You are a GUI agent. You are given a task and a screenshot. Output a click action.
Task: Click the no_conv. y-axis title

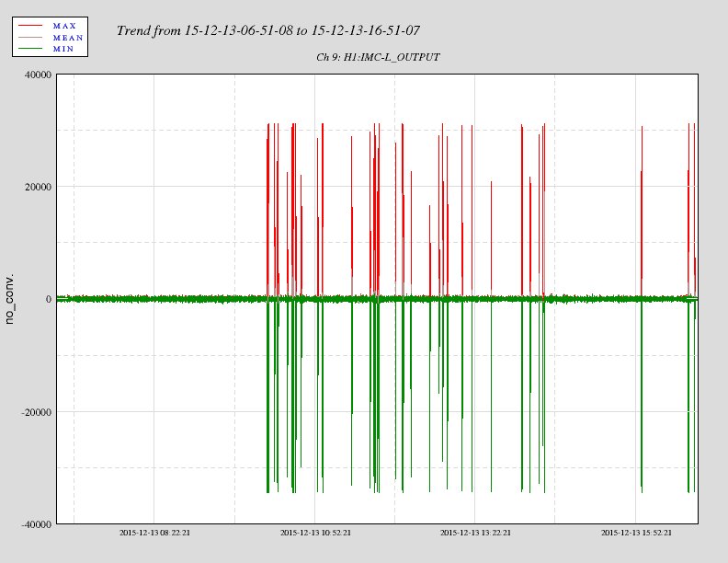pyautogui.click(x=9, y=299)
